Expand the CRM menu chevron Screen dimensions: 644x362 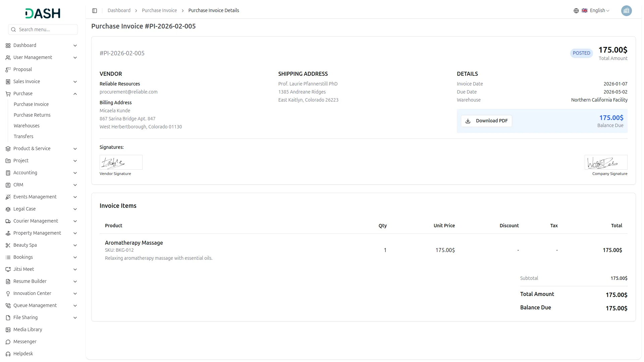[75, 185]
